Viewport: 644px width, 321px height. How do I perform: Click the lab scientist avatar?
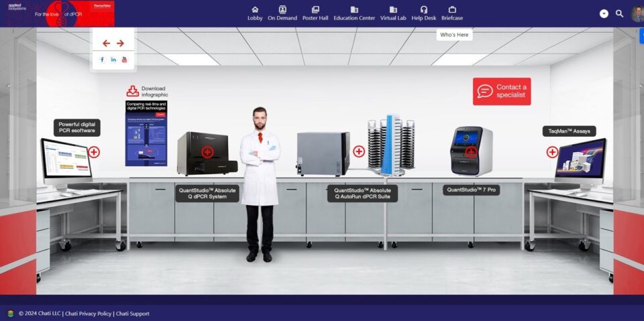260,184
